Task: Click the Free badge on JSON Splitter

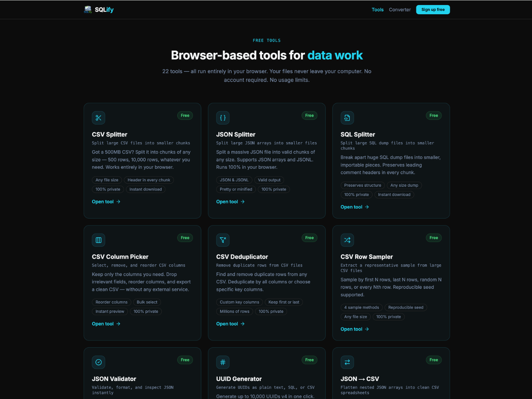Action: pos(309,115)
